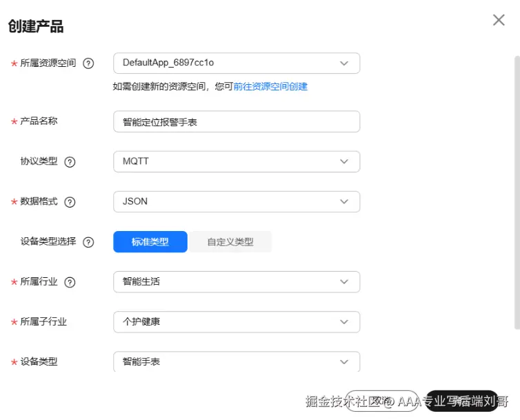Click the dialog's vertical scrollbar
This screenshot has width=520, height=420.
pos(517,192)
